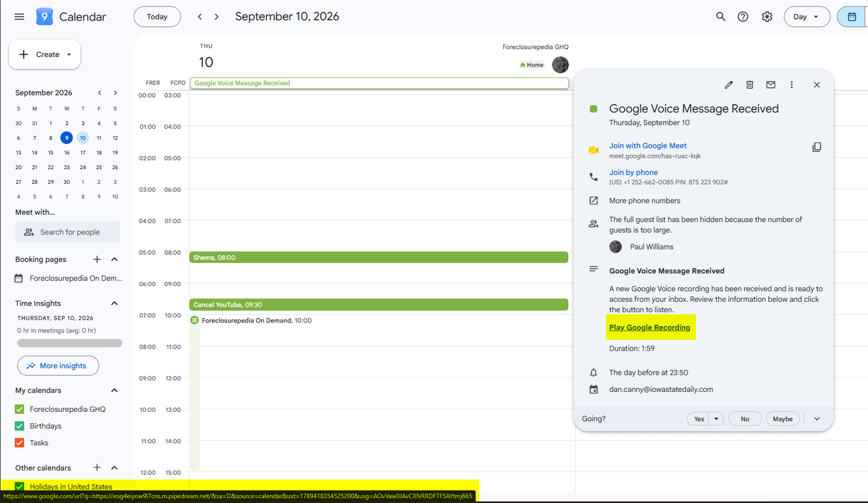Open event options three-dot menu
Viewport: 868px width, 503px height.
tap(792, 85)
